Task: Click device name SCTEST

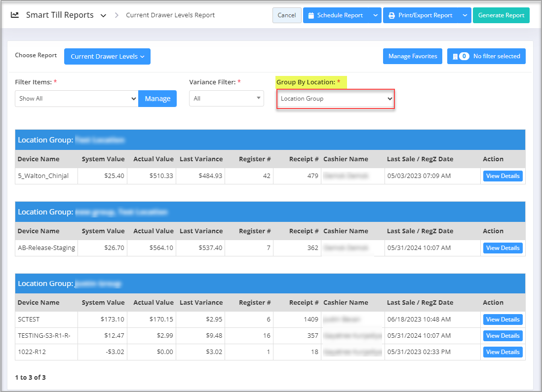Action: [x=29, y=320]
